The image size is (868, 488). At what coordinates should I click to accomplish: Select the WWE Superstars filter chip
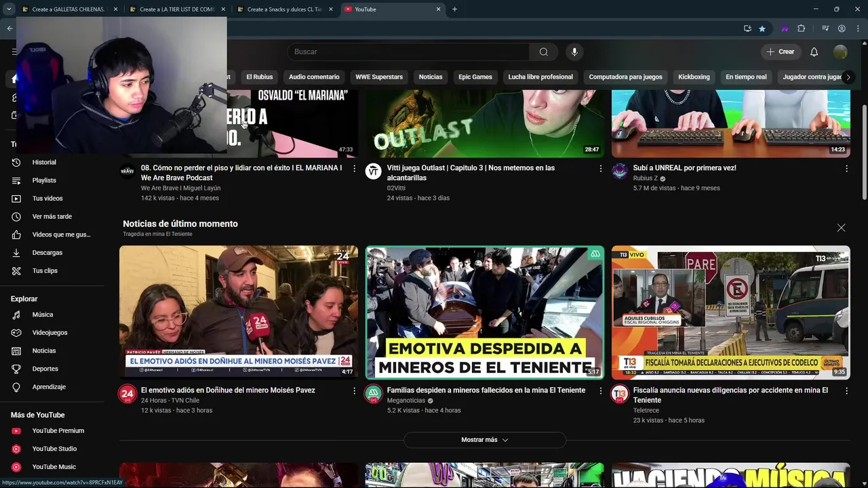point(379,77)
